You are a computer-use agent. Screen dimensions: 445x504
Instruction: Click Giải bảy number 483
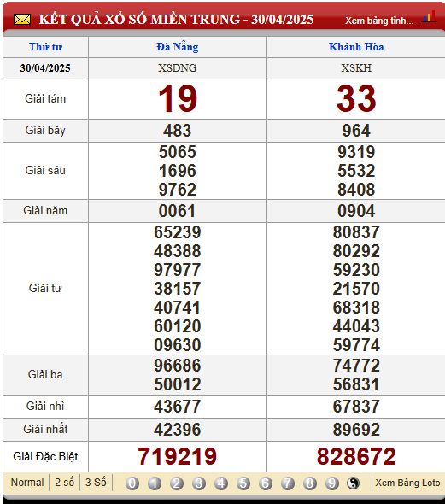[178, 131]
